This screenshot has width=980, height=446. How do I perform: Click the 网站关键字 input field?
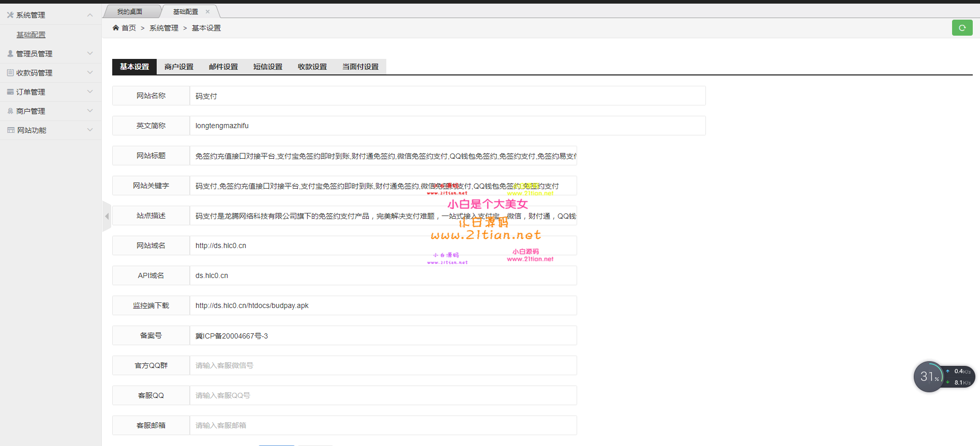[383, 186]
